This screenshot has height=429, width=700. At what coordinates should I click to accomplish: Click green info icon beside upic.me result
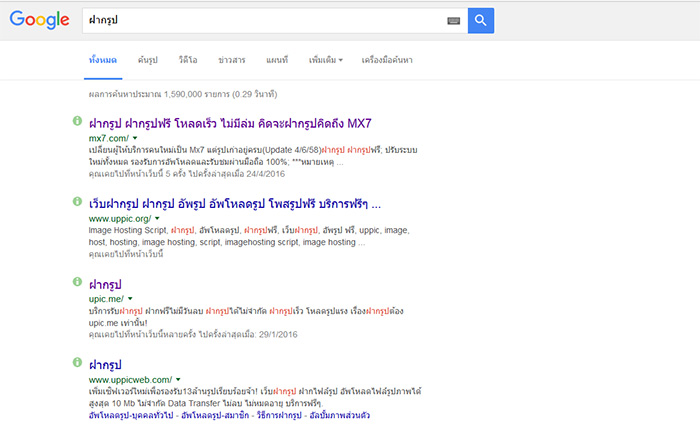pyautogui.click(x=77, y=282)
